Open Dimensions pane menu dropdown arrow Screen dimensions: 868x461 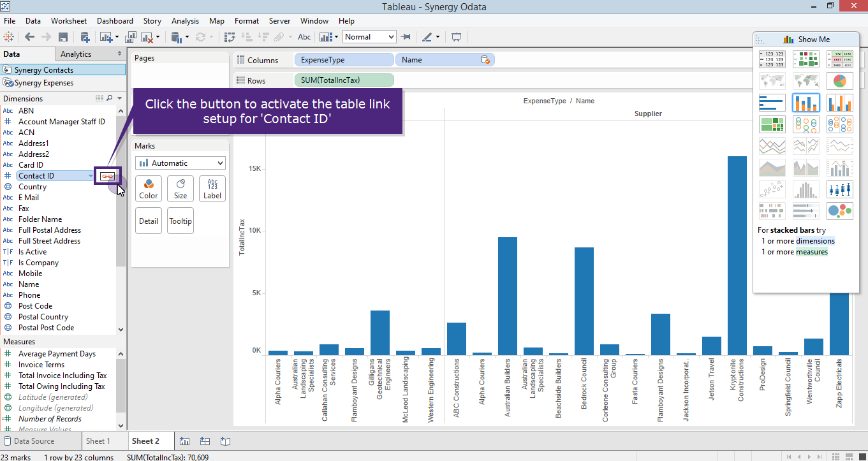click(119, 99)
